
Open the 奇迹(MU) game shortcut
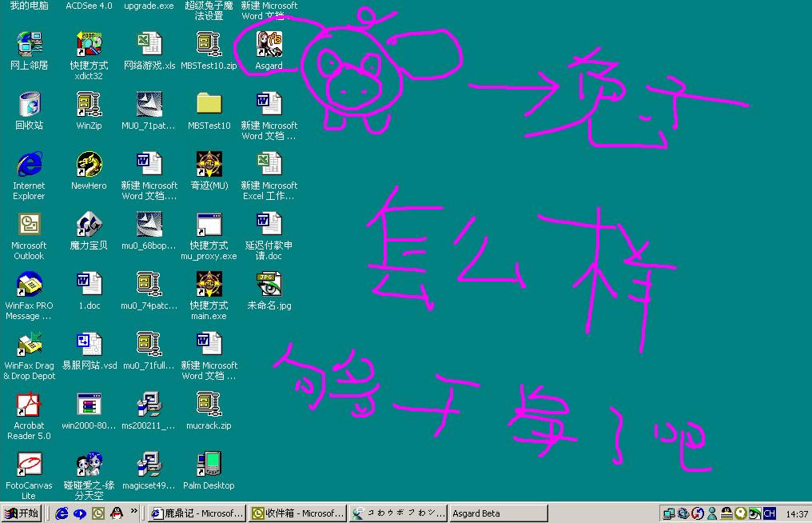point(209,165)
